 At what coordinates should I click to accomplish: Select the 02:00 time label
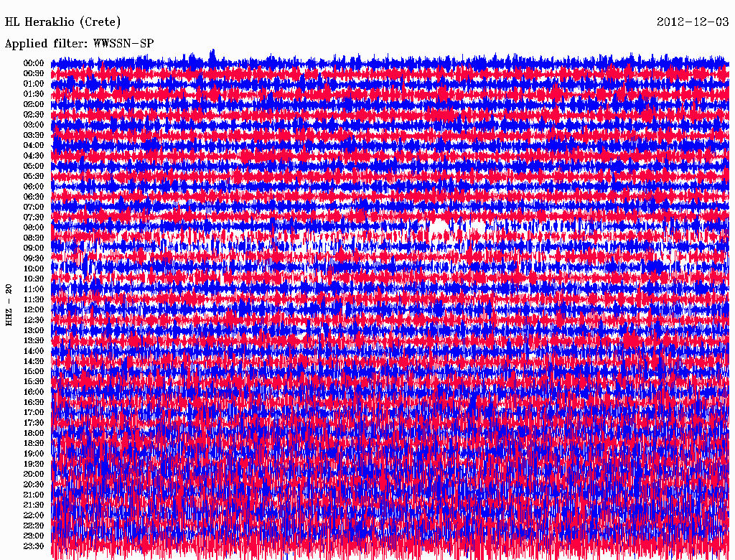[33, 104]
